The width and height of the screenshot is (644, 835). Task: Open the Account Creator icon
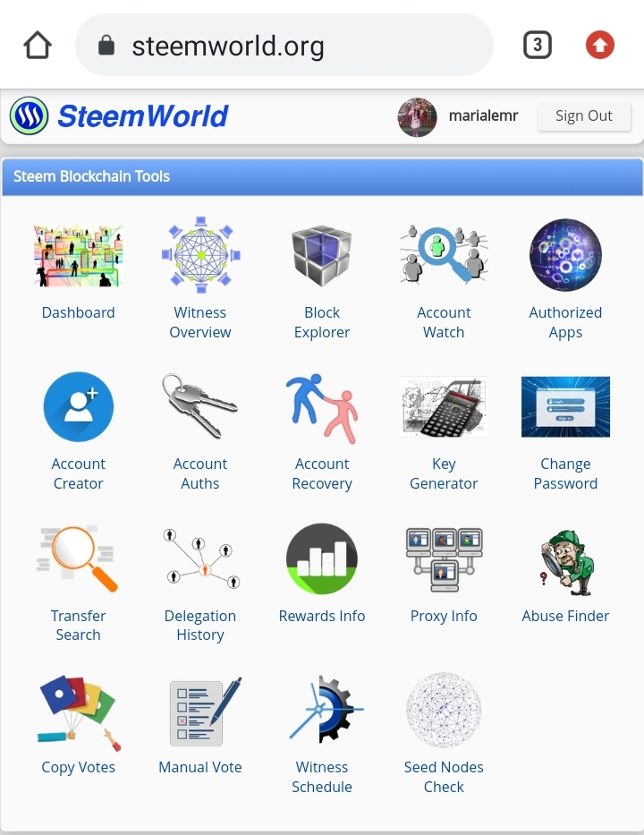[78, 407]
